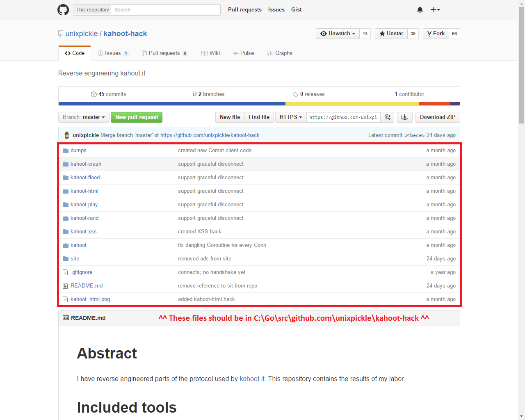Click the kahoot-crash folder icon

click(66, 164)
